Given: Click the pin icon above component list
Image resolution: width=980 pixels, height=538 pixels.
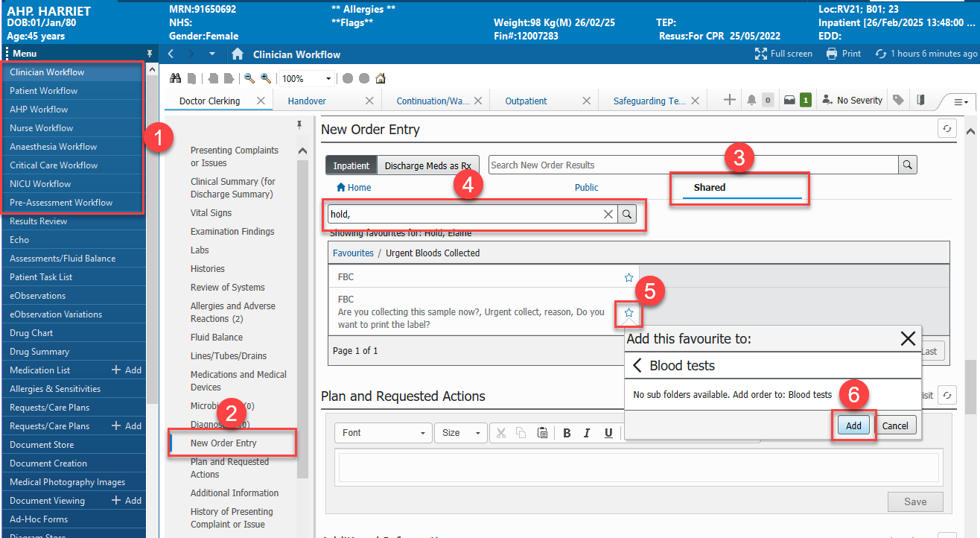Looking at the screenshot, I should 299,124.
